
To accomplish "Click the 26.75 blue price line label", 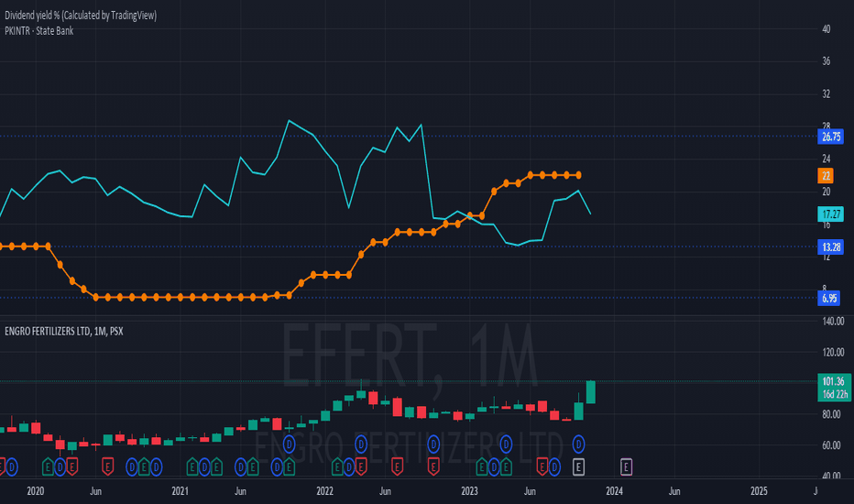I will [830, 137].
